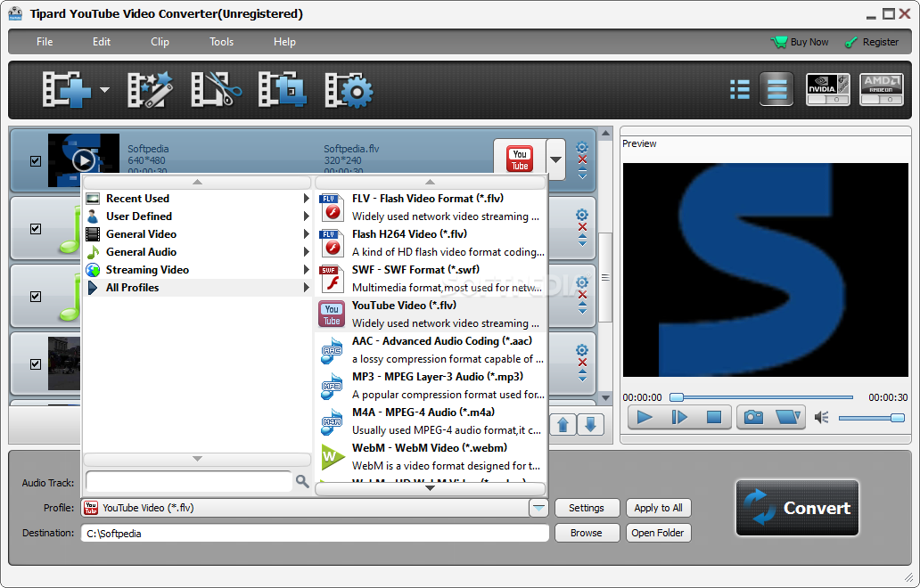Open Preferences gear film icon

coord(349,90)
